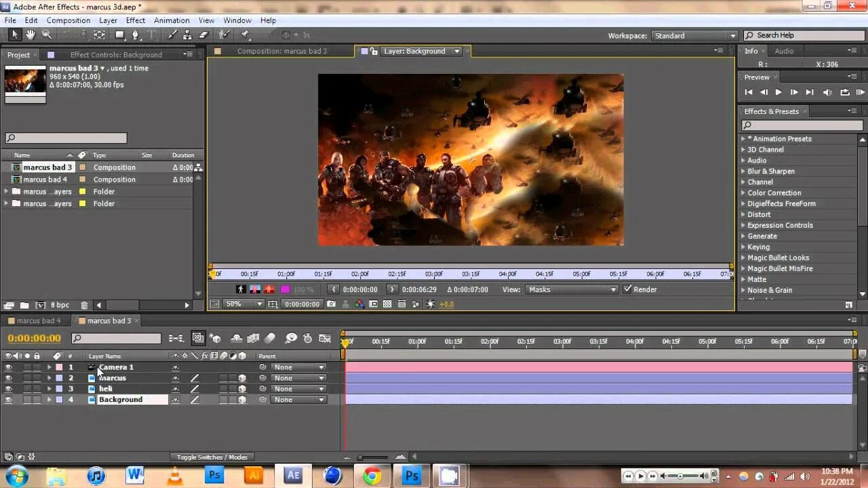Lock the Background layer
Viewport: 868px width, 488px height.
point(37,400)
